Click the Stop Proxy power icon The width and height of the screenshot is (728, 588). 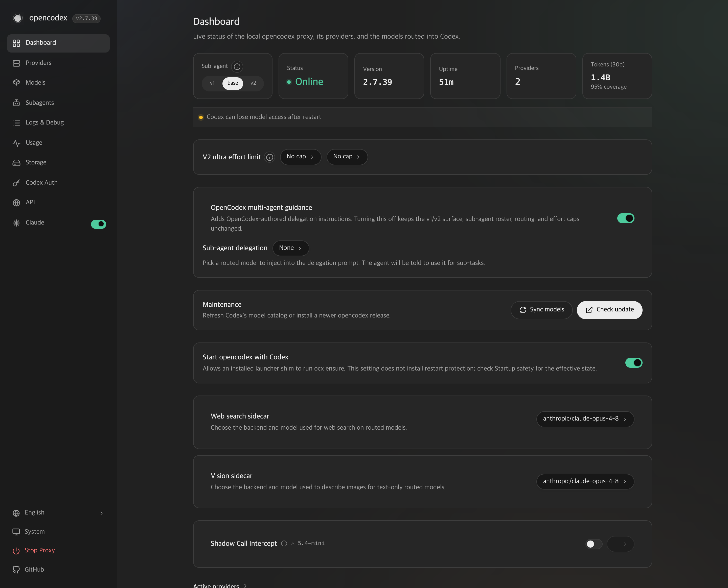(16, 551)
